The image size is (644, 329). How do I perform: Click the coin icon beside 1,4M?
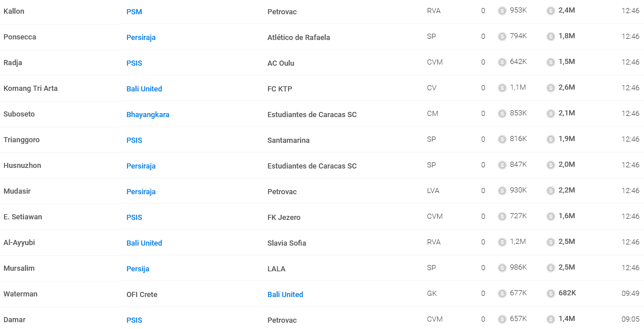click(551, 319)
